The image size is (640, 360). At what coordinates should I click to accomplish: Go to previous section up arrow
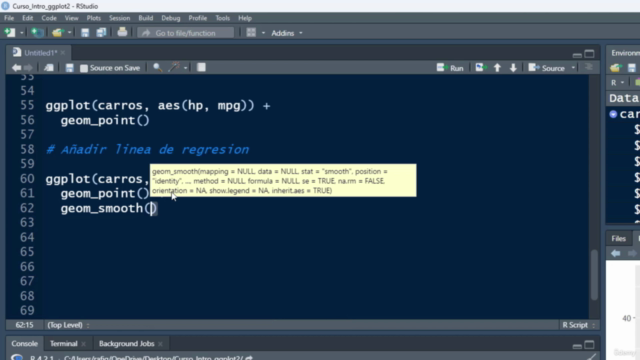(x=497, y=68)
